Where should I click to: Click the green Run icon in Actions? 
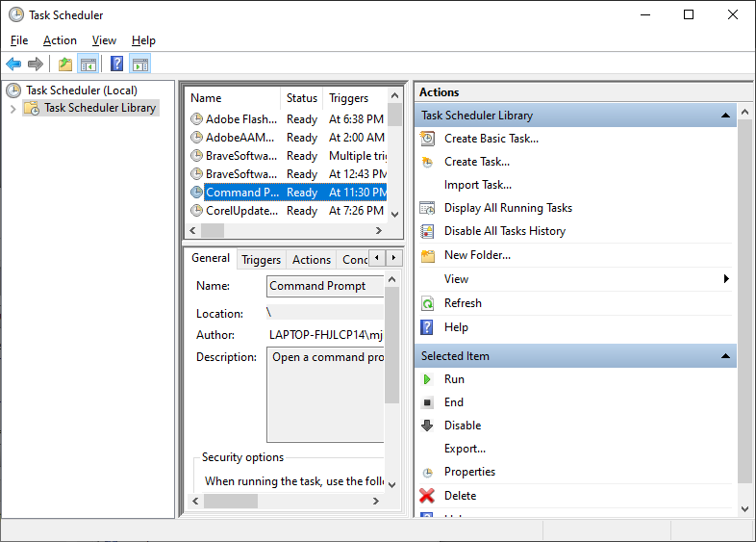[427, 379]
